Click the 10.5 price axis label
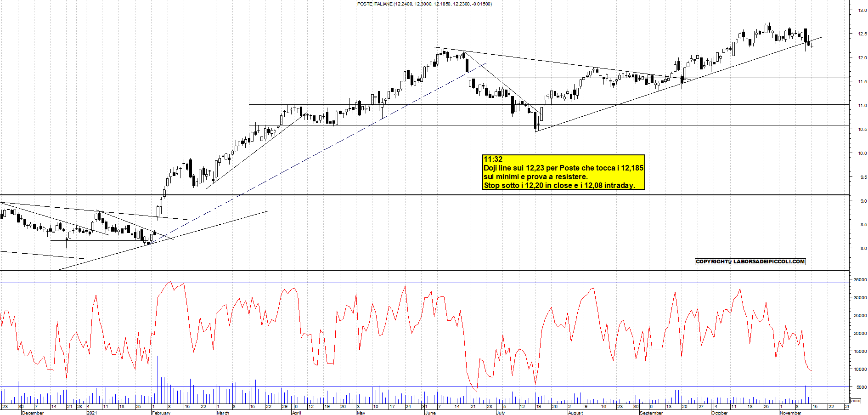The width and height of the screenshot is (868, 415). 862,130
